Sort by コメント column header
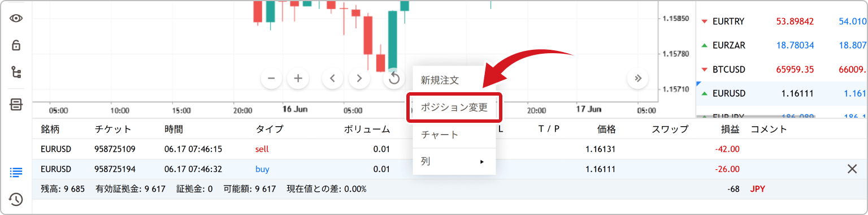868x215 pixels. click(x=769, y=129)
